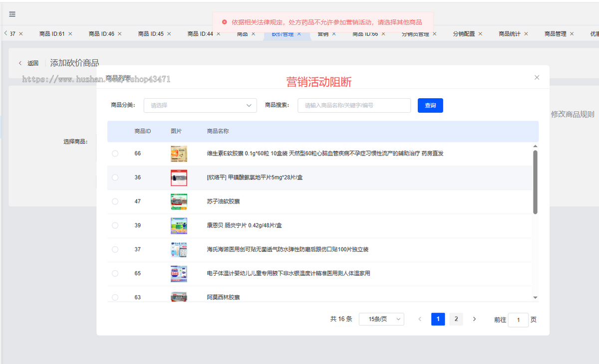This screenshot has width=599, height=364.
Task: Focus the 前往 page number input
Action: (x=518, y=320)
